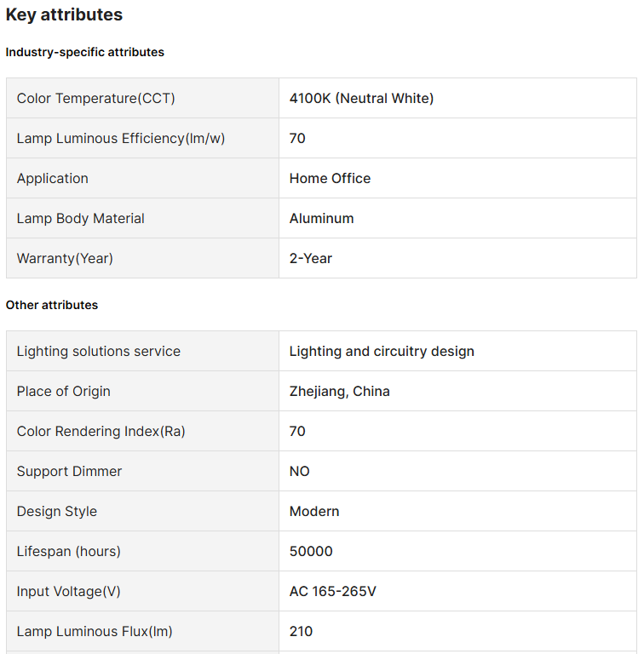Select the Home Office value
Screen dimensions: 644x654
pyautogui.click(x=330, y=179)
